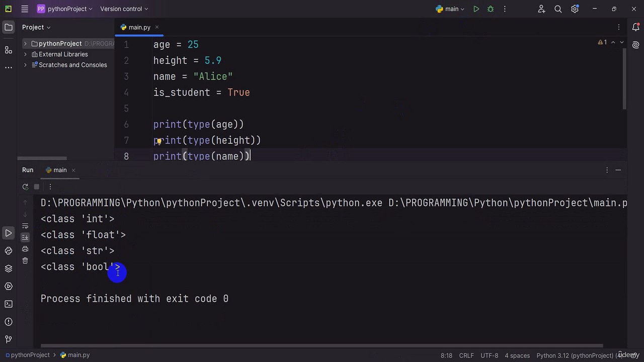Open the Project view dropdown
The image size is (644, 362).
(36, 27)
